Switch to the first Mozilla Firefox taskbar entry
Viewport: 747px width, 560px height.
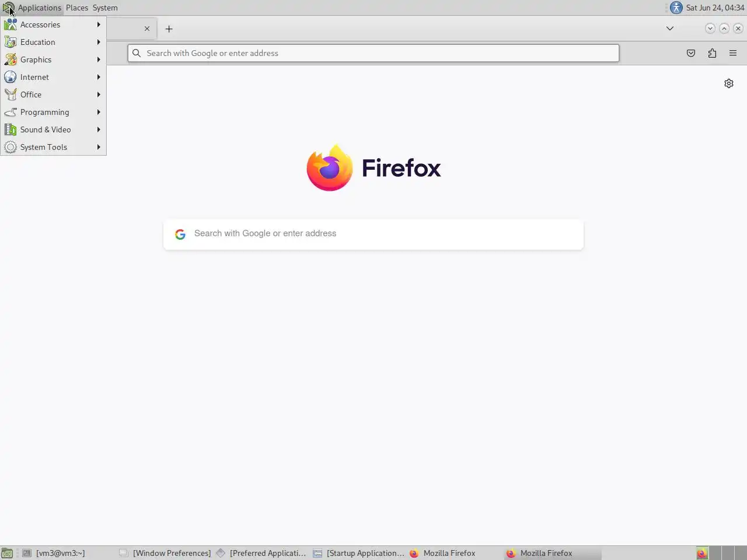tap(456, 553)
